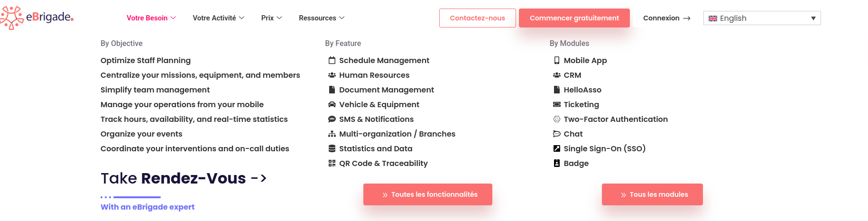This screenshot has width=868, height=221.
Task: Open the Ressources menu
Action: coord(322,18)
